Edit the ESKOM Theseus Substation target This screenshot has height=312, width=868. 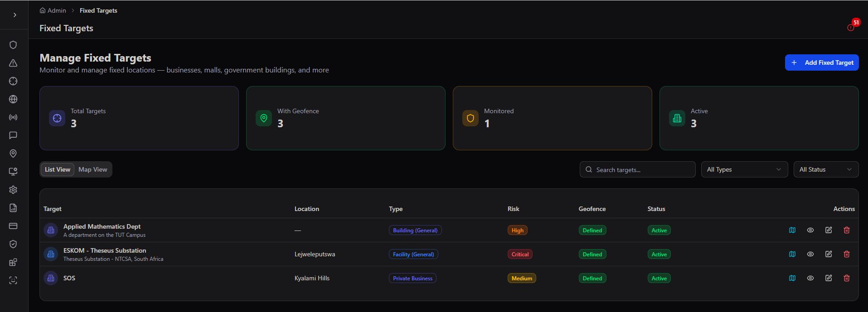click(x=829, y=254)
